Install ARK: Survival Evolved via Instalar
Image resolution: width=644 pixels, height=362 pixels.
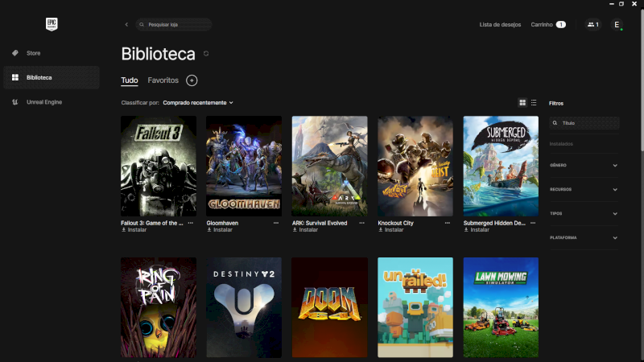(305, 230)
